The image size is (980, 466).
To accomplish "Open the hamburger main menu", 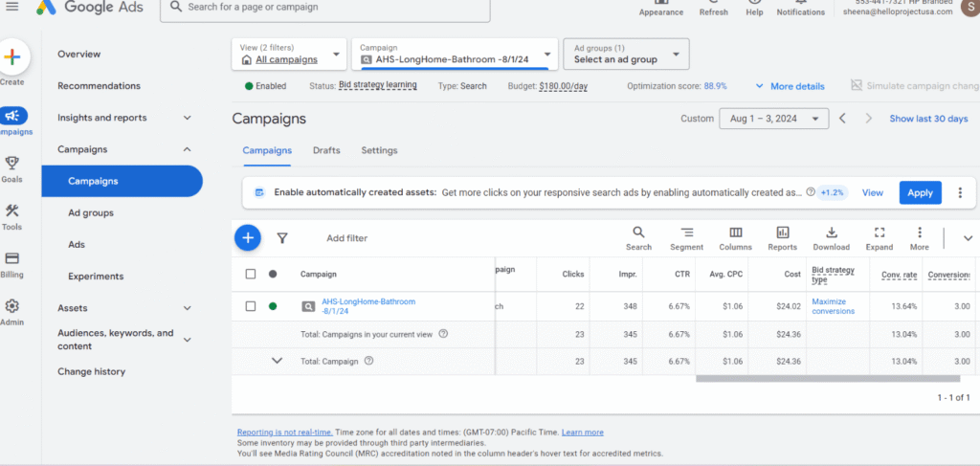I will 11,7.
